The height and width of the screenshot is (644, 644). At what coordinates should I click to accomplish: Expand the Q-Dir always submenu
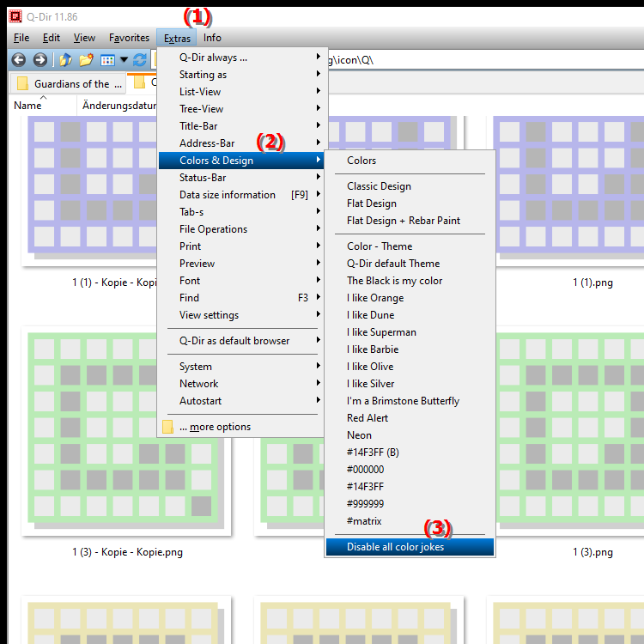click(241, 58)
